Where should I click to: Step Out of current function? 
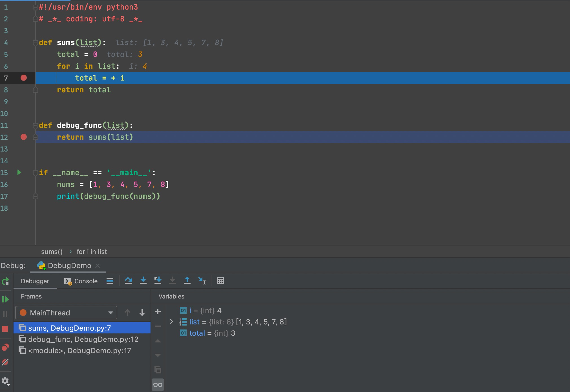[187, 281]
